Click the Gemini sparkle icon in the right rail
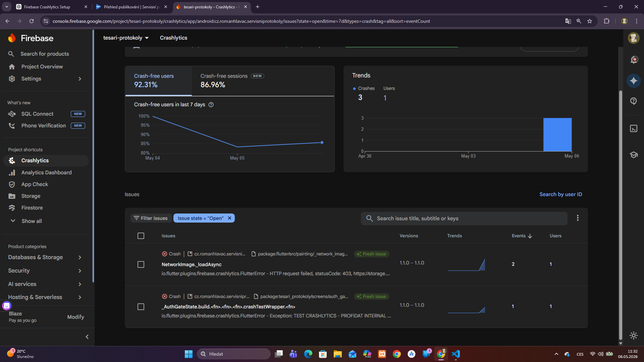Image resolution: width=644 pixels, height=362 pixels. (x=634, y=81)
